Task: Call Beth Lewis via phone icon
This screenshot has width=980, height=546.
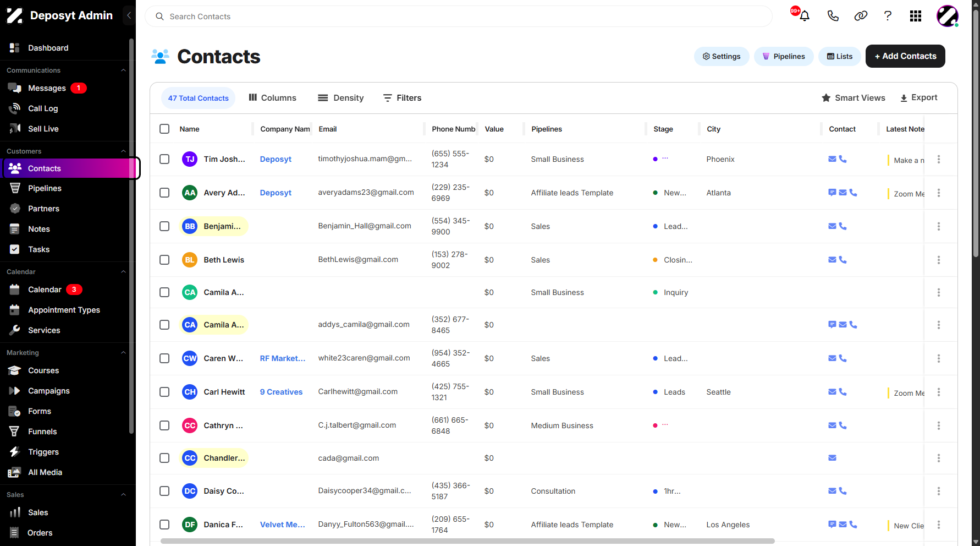Action: click(843, 260)
